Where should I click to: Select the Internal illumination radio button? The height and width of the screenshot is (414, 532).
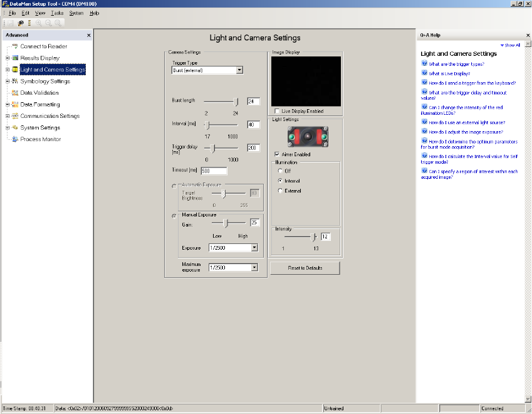click(x=280, y=181)
